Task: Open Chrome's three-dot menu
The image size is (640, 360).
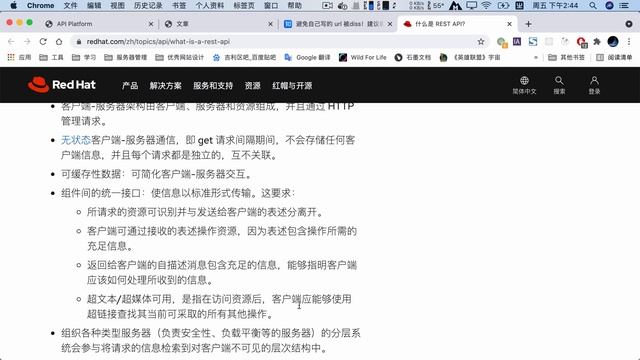Action: pyautogui.click(x=629, y=41)
